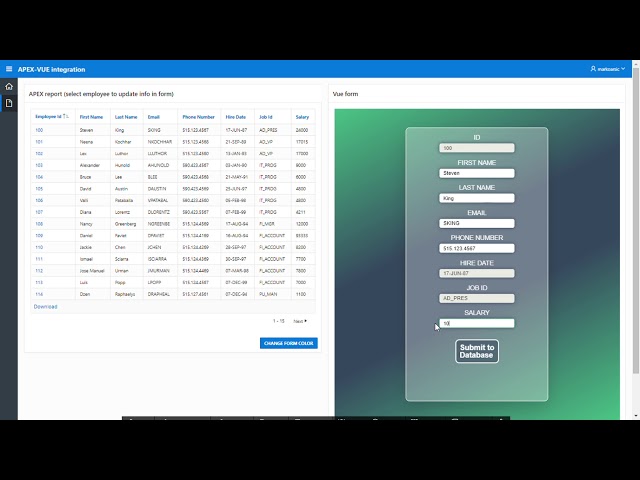640x480 pixels.
Task: Open the hamburger navigation menu
Action: click(x=9, y=69)
